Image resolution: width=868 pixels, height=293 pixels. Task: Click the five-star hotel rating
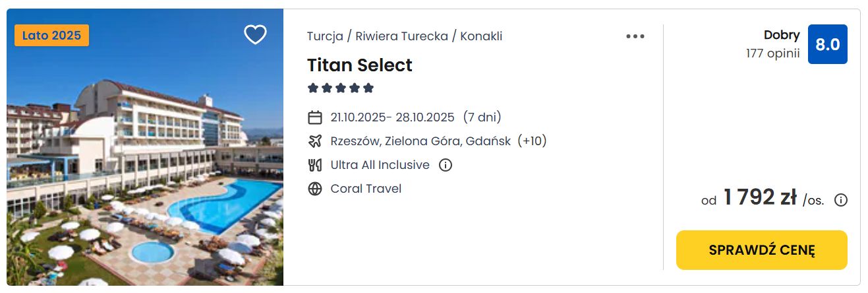tap(341, 88)
